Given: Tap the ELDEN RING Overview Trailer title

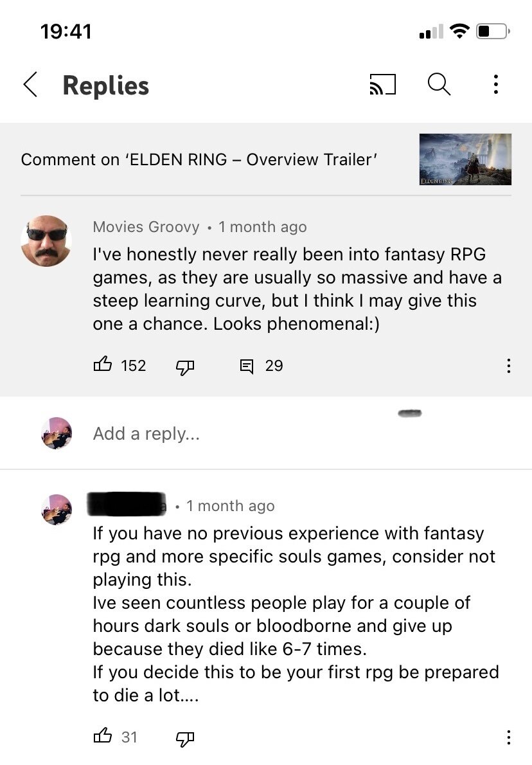Looking at the screenshot, I should point(199,159).
